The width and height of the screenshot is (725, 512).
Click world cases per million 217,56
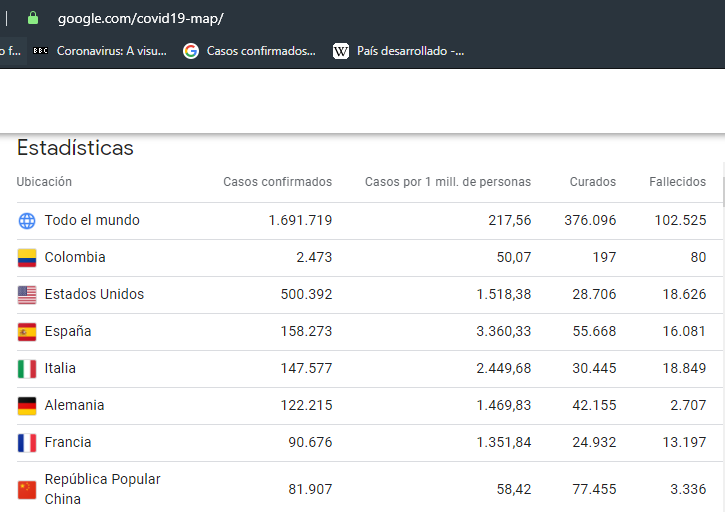point(510,220)
